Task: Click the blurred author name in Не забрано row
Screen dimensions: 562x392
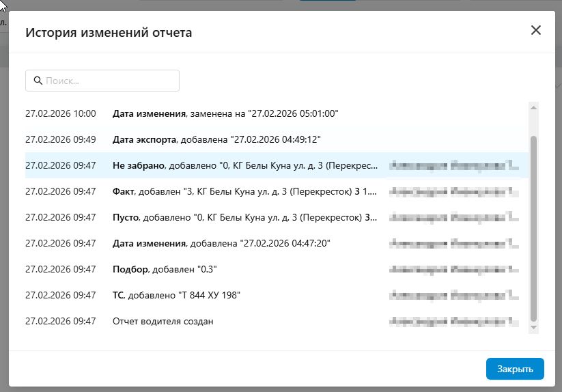Action: (x=453, y=165)
